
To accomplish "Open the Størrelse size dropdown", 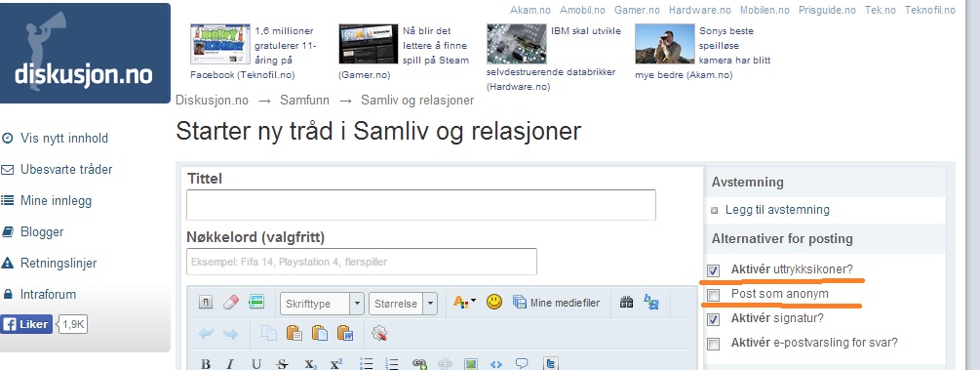I will click(403, 304).
